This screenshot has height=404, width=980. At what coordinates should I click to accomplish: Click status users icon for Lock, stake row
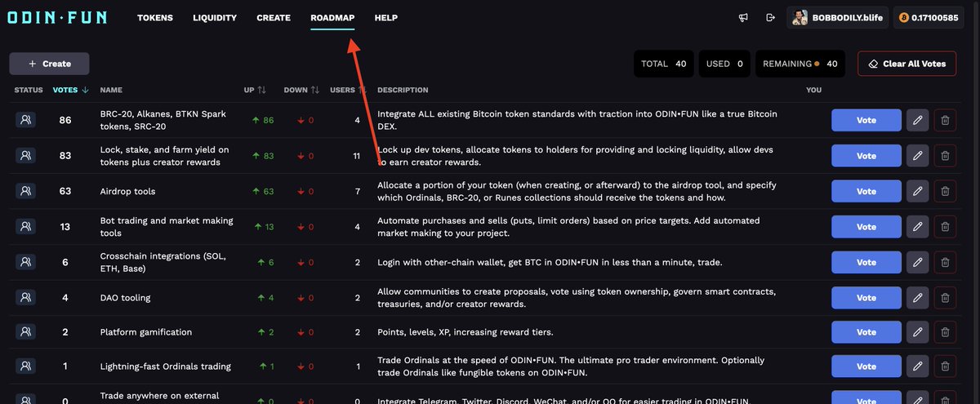point(26,156)
